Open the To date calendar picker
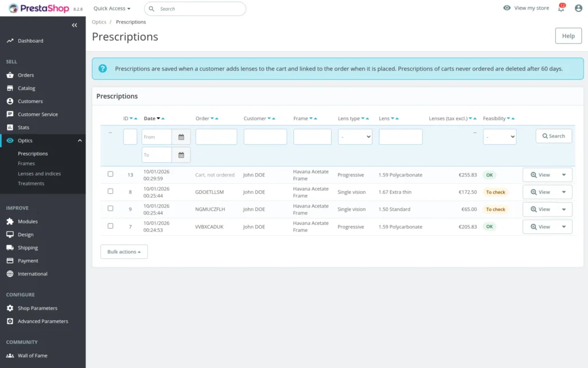The image size is (588, 368). point(181,155)
